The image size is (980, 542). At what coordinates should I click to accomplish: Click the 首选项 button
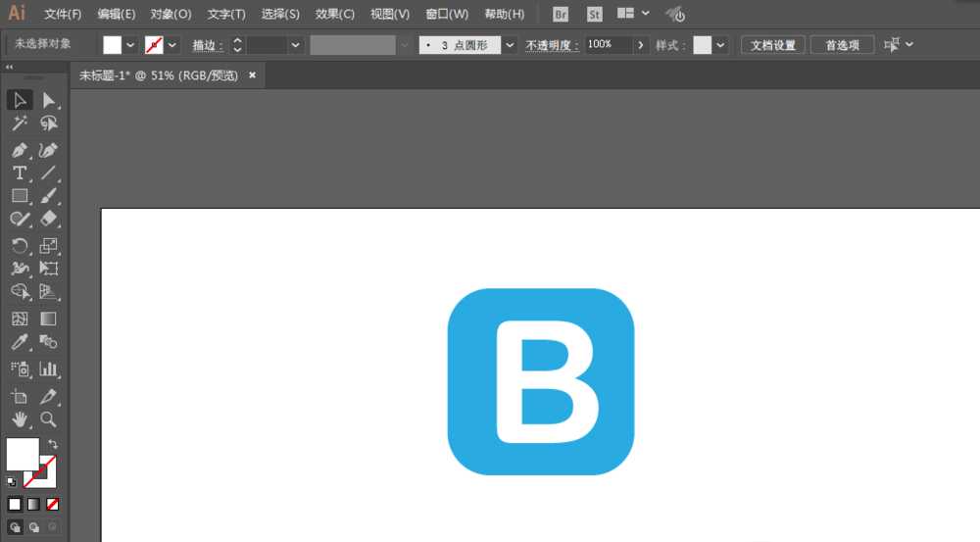(842, 45)
